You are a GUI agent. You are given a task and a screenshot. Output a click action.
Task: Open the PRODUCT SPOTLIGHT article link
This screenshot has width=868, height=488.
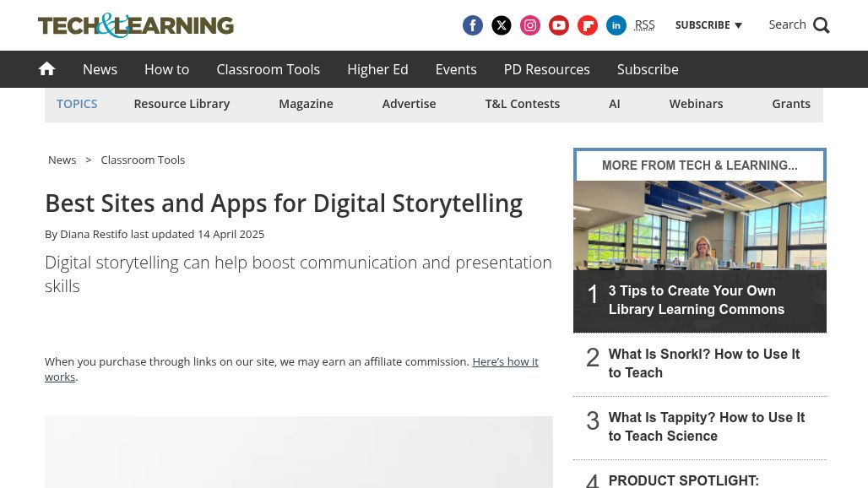(x=684, y=480)
